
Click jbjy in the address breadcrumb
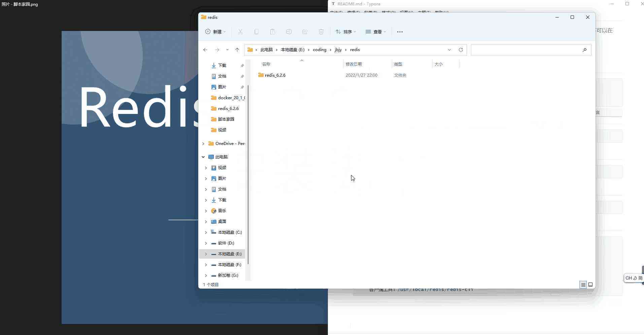[x=338, y=50]
